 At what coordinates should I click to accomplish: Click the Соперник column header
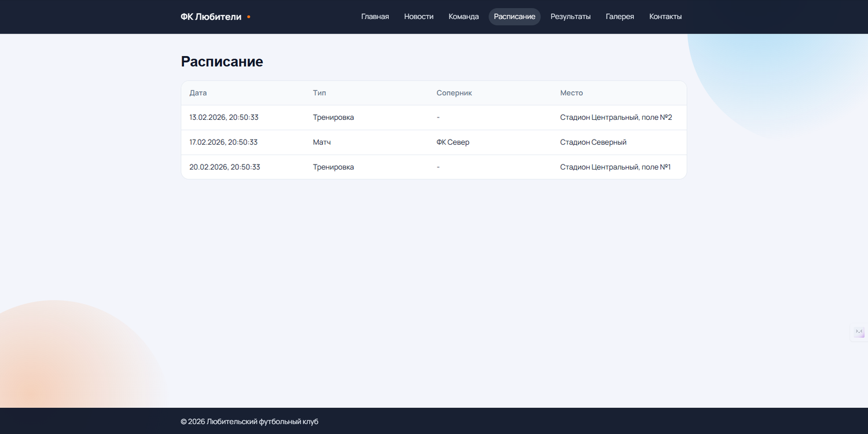454,93
